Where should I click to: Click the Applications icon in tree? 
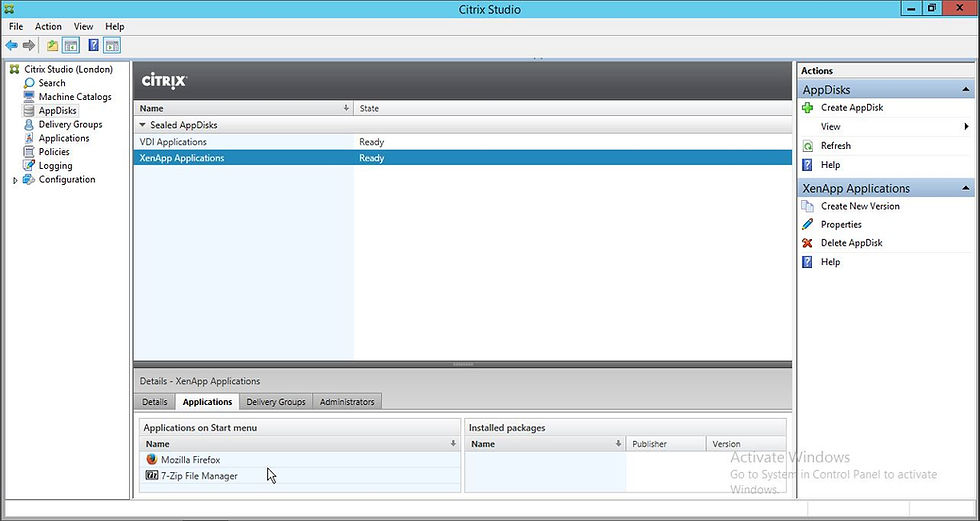pyautogui.click(x=29, y=138)
